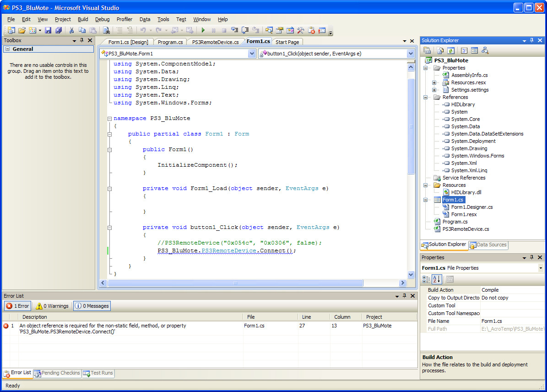The width and height of the screenshot is (547, 392).
Task: Click the code editor vertical scrollbar thumb
Action: [x=411, y=126]
